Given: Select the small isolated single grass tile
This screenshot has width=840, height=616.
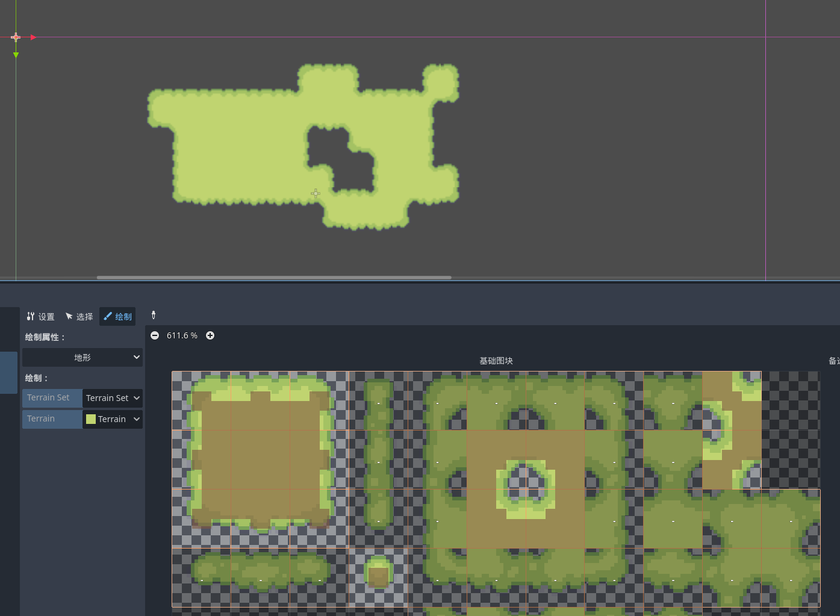Looking at the screenshot, I should (378, 576).
